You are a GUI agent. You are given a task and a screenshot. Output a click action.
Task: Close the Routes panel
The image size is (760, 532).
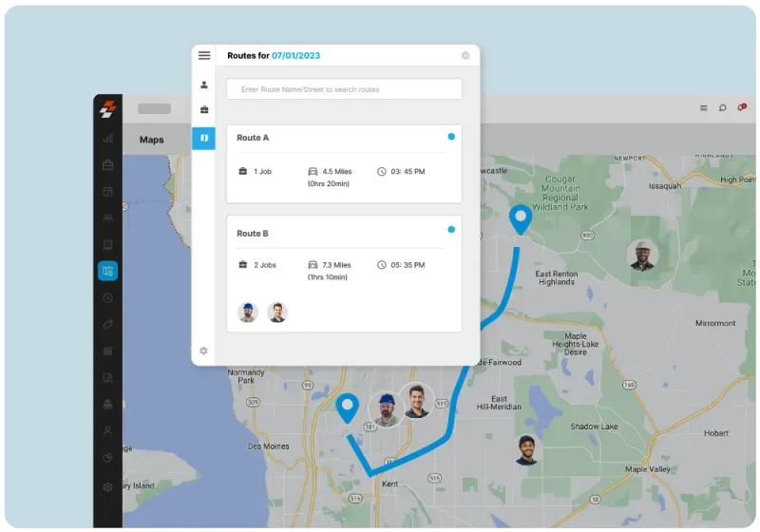465,56
